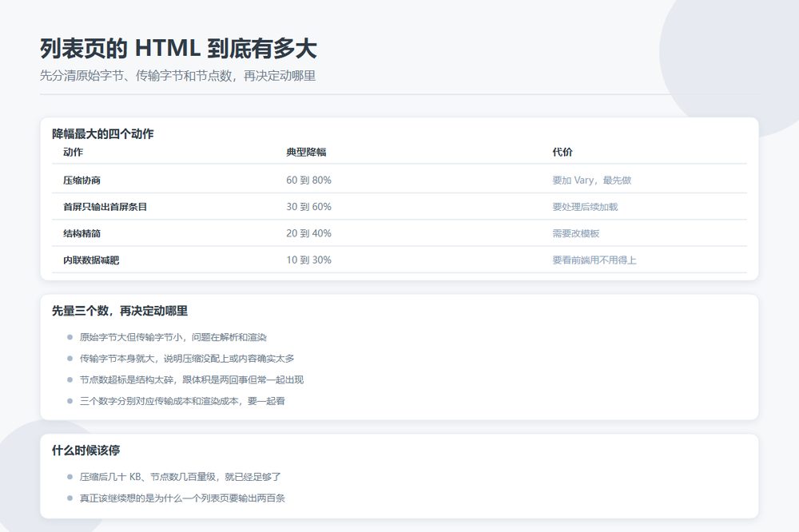Click the bullet starting '压缩后几十 KB'
Screen dimensions: 799x532
[x=181, y=477]
